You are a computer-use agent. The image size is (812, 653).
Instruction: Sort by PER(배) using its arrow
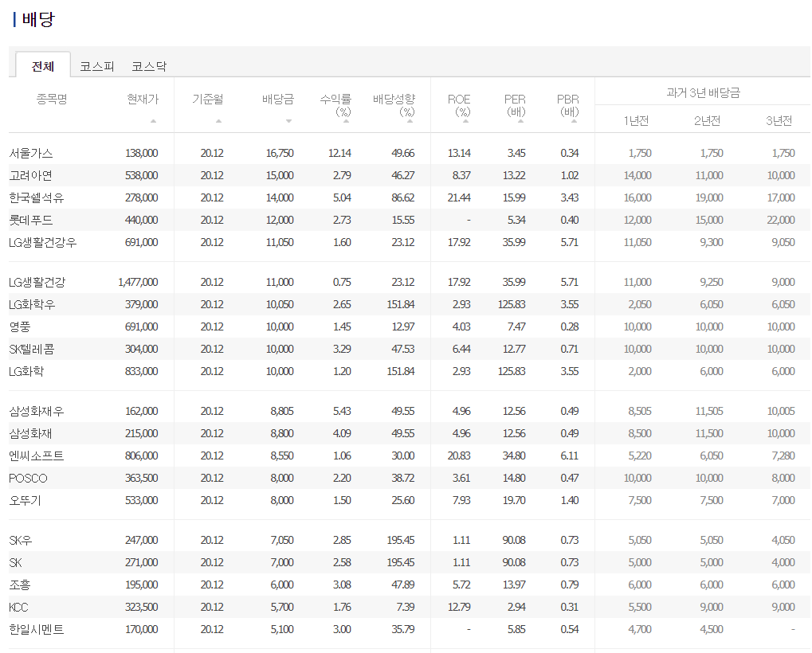pos(520,121)
